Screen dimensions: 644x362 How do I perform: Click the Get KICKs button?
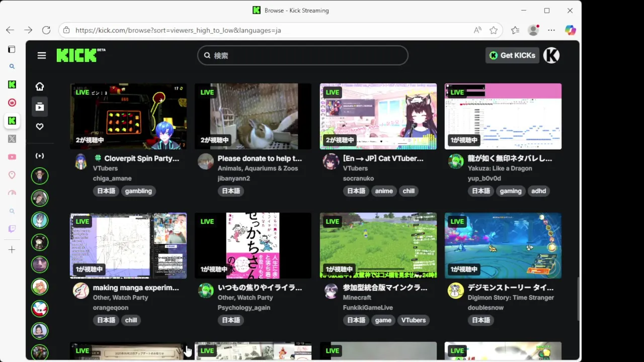point(512,55)
